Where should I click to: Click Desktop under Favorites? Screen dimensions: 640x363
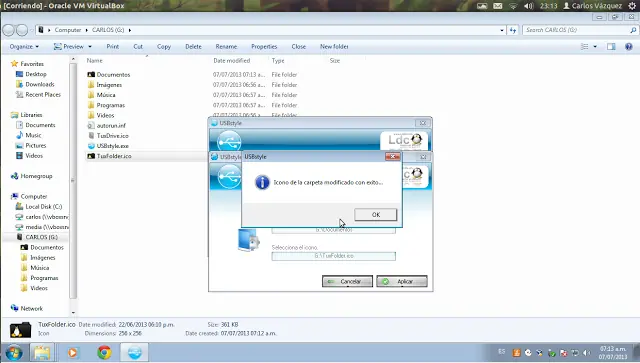36,74
